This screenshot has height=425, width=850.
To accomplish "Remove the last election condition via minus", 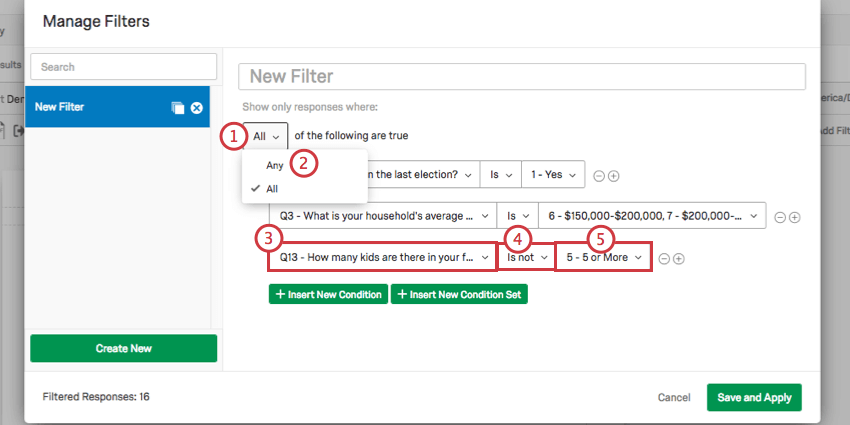I will tap(598, 176).
